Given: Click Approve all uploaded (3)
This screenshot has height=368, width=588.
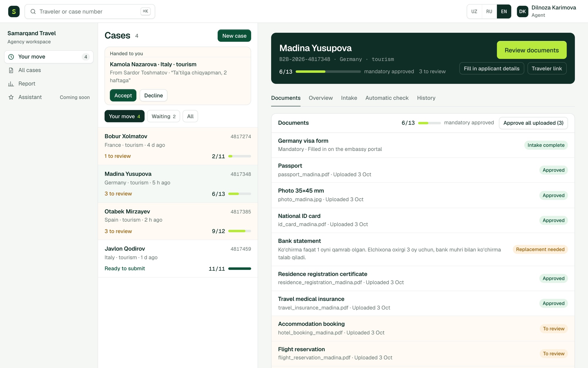Looking at the screenshot, I should pos(533,123).
